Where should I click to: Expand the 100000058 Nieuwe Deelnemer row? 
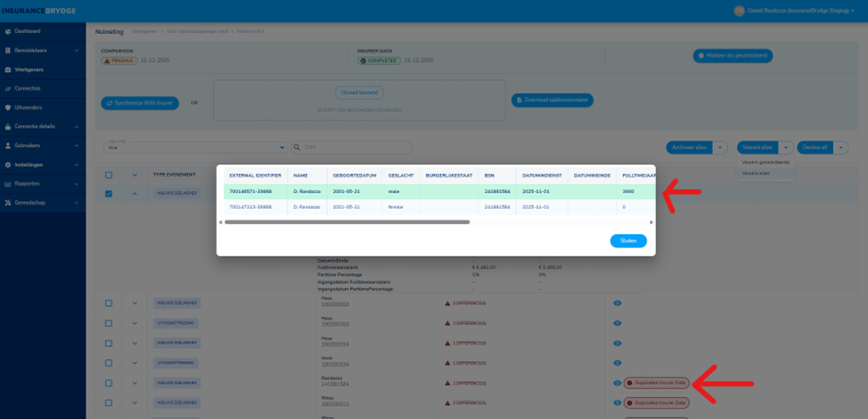tap(134, 303)
